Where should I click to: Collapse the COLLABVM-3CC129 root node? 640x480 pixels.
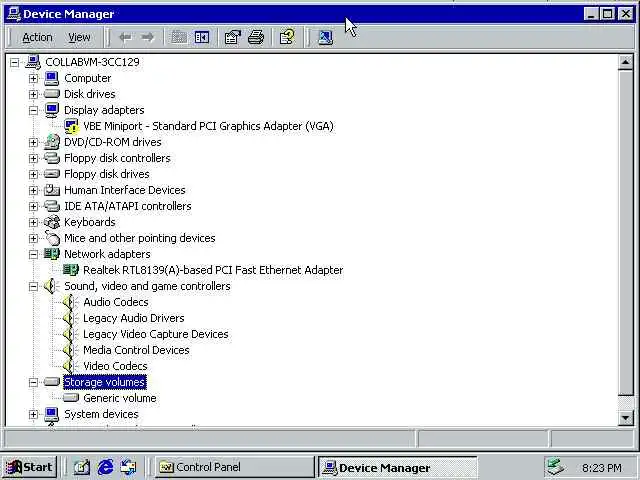coord(14,62)
